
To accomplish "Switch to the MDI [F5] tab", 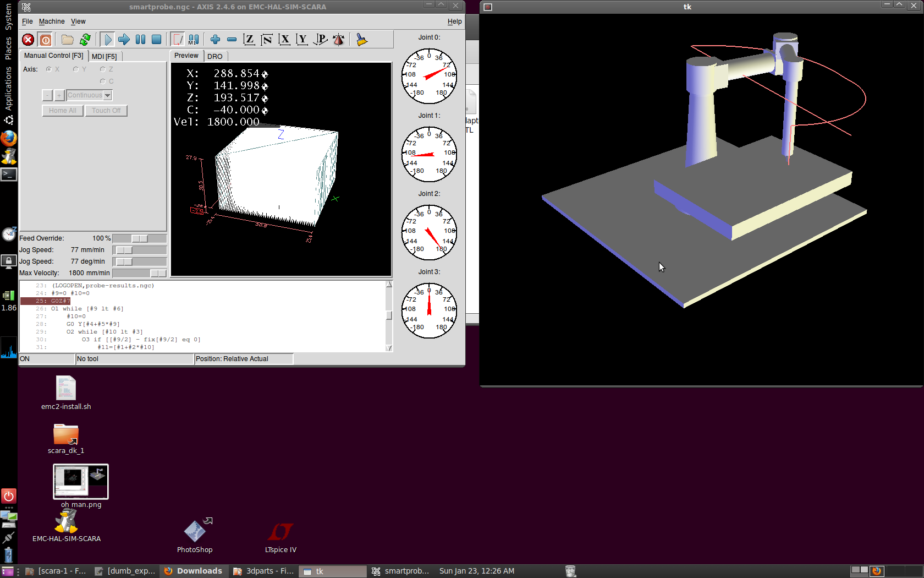I will click(x=104, y=56).
